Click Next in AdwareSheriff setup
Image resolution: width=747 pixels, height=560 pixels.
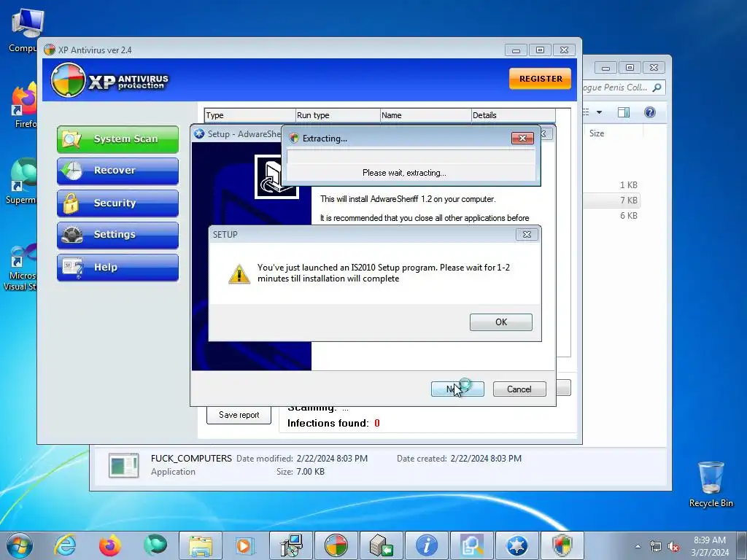457,389
